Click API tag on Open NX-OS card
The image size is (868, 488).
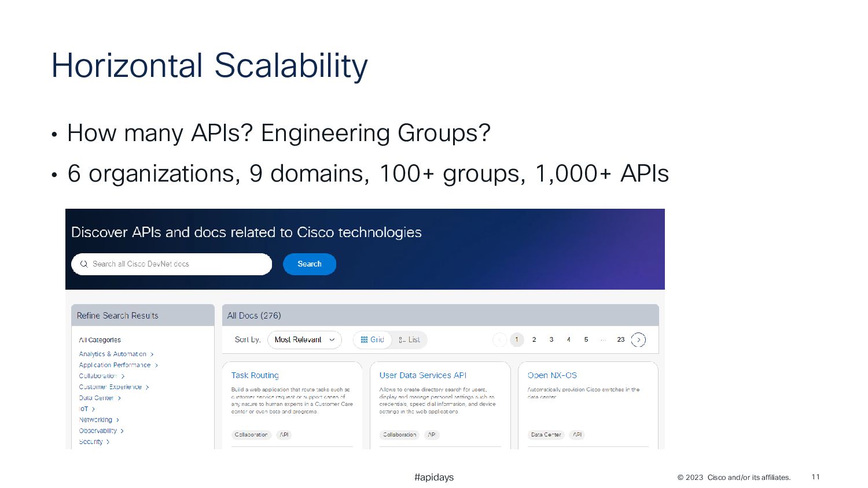tap(578, 435)
